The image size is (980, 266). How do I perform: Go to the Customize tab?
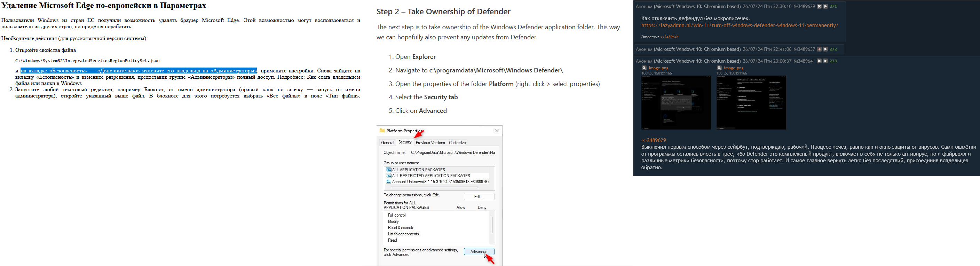[457, 143]
